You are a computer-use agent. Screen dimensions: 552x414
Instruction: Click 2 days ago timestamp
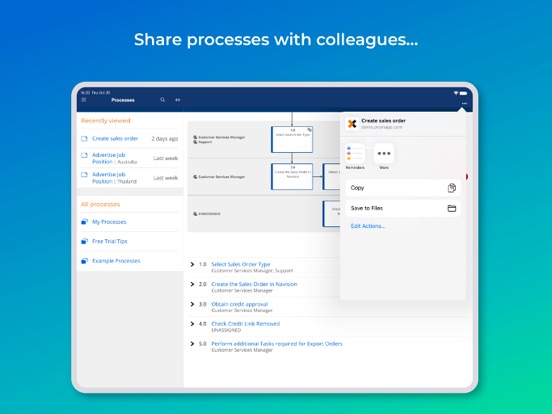click(165, 139)
